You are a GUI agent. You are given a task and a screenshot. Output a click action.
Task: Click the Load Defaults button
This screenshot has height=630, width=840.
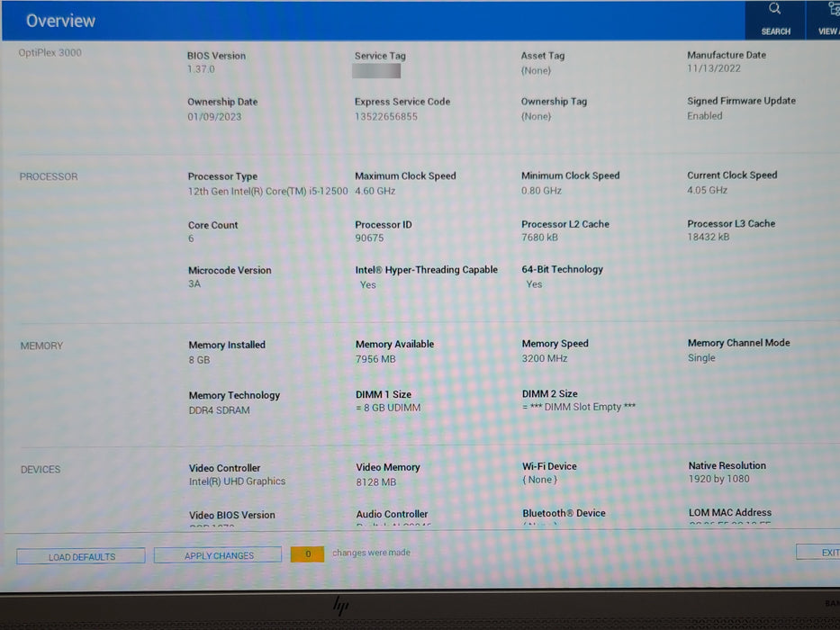coord(81,556)
